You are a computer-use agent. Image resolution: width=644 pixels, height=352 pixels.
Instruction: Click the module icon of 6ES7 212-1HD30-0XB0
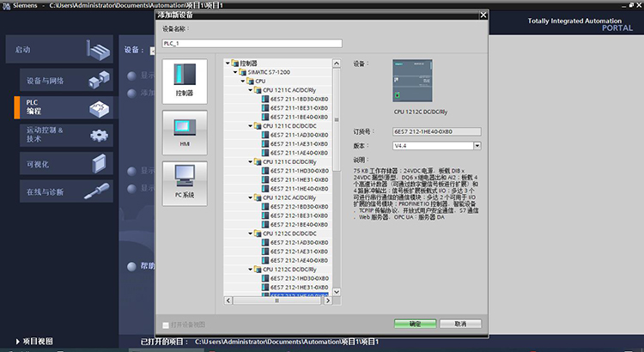click(x=265, y=278)
